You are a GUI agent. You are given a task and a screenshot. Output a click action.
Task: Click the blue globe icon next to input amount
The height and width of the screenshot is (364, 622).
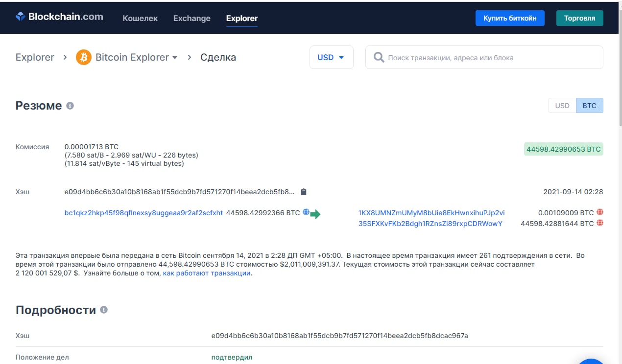(306, 212)
